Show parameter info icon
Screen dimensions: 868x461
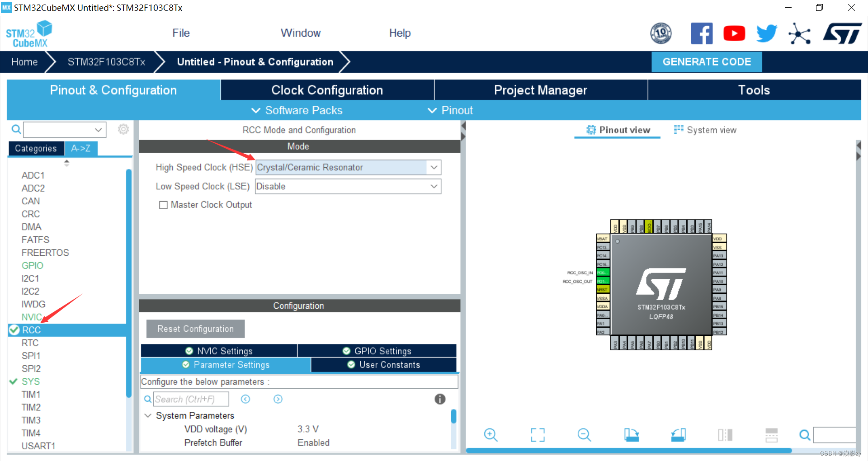tap(440, 399)
